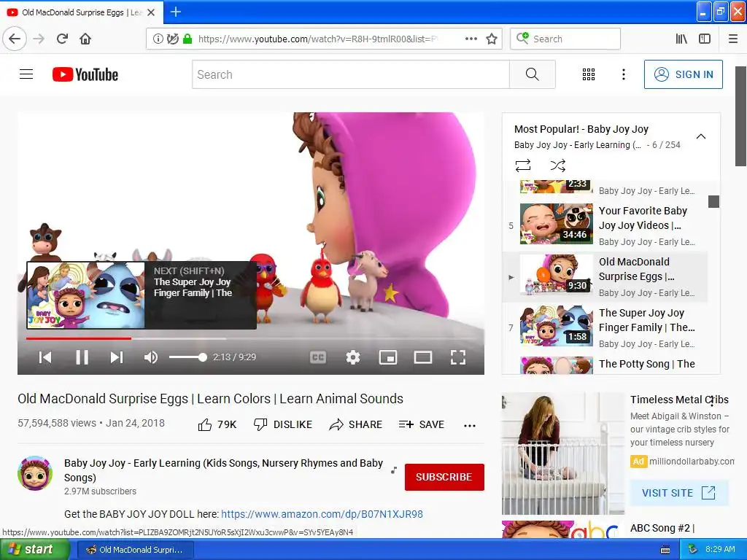The image size is (747, 560).
Task: Open The Potty Song playlist item
Action: tap(605, 365)
